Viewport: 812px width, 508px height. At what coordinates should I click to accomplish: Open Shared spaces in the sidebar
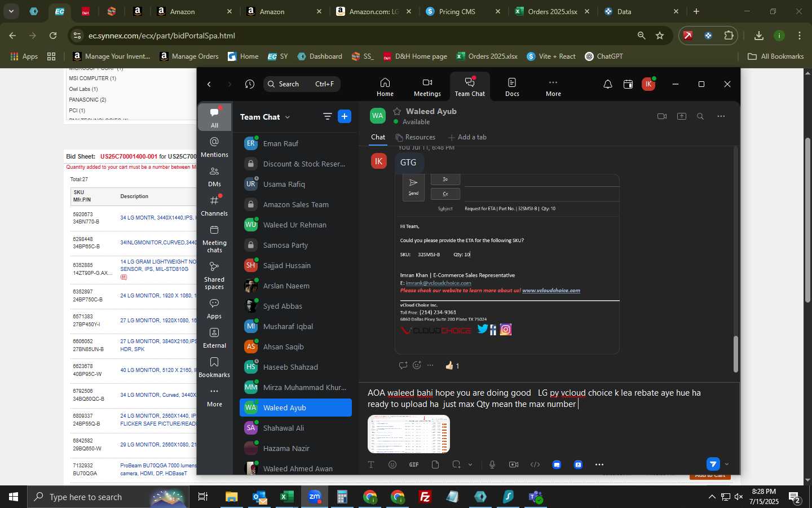coord(214,275)
